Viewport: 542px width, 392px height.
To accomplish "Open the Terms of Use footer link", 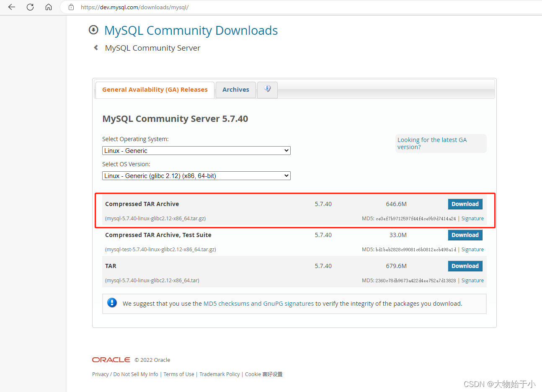I will (179, 374).
